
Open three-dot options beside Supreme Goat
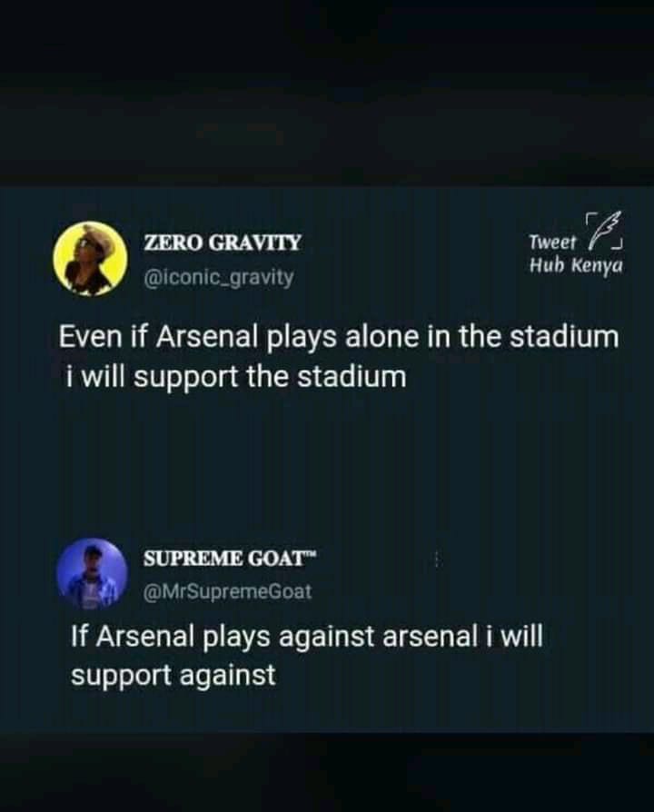[x=438, y=559]
